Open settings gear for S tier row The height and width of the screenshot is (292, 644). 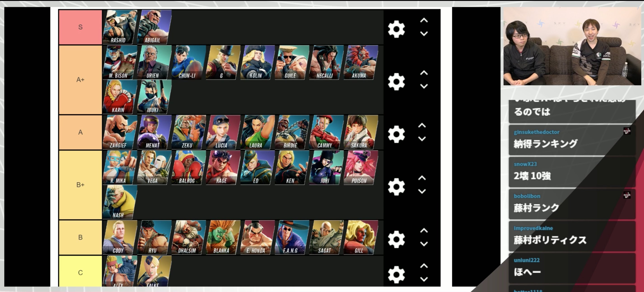click(396, 29)
